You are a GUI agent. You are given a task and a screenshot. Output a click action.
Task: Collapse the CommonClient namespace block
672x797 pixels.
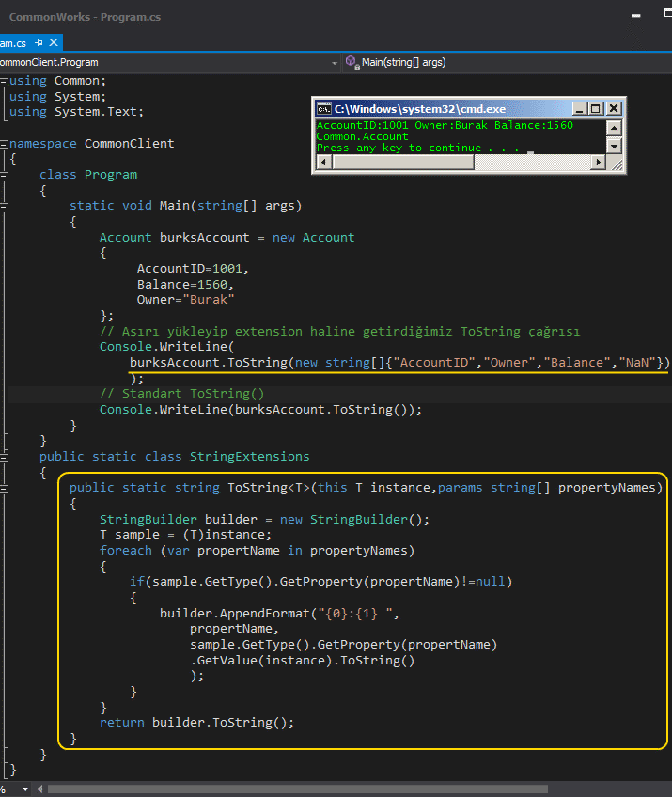4,144
